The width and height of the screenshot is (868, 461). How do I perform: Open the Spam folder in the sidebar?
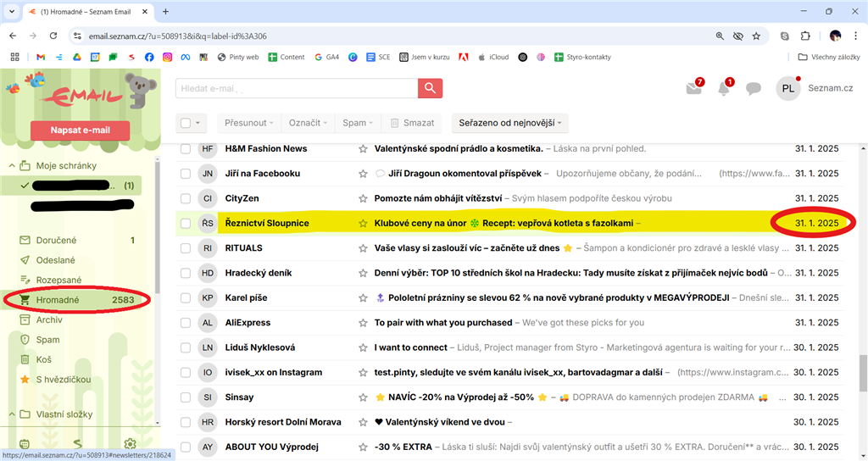click(x=47, y=340)
